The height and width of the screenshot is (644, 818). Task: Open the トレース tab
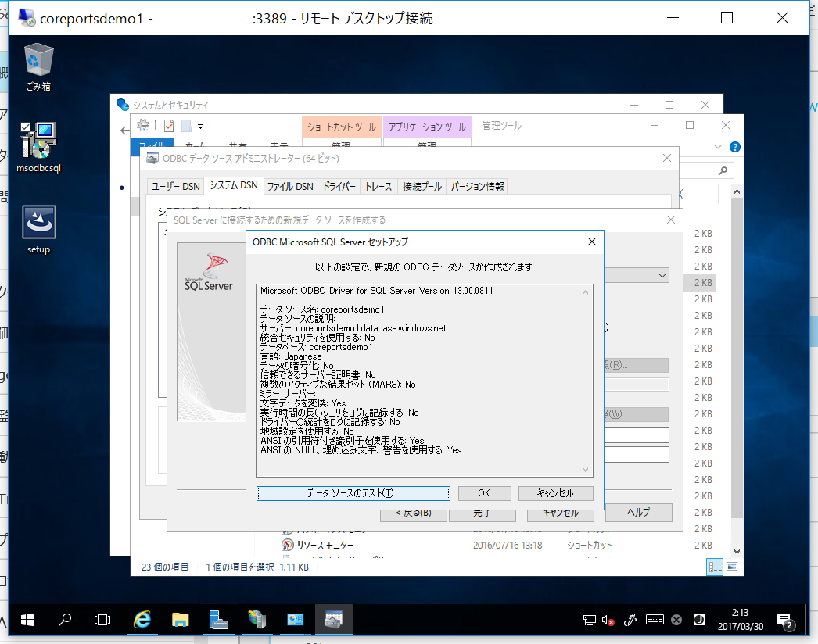379,186
